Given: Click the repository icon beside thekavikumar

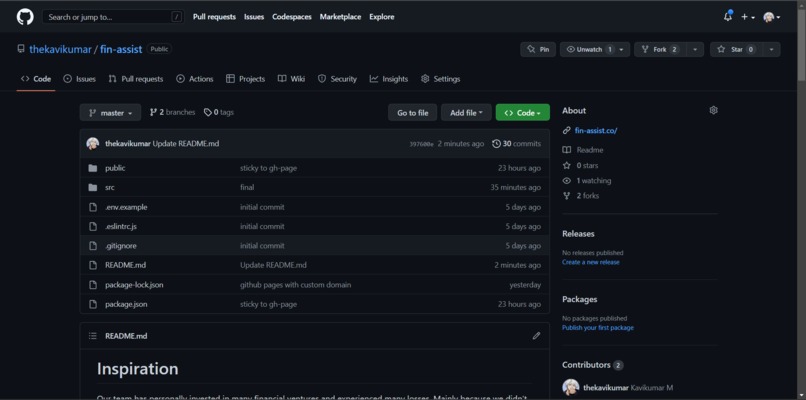Looking at the screenshot, I should pos(21,49).
